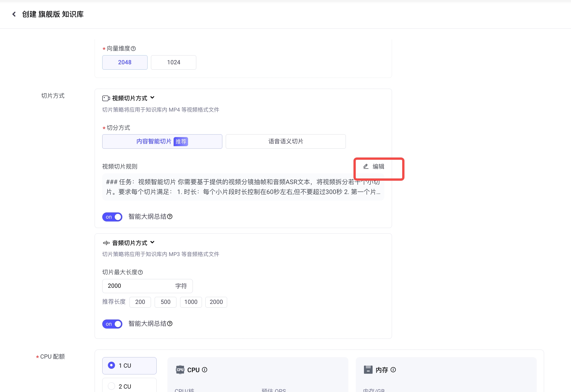Click the memory icon beside 内存

tap(368, 370)
